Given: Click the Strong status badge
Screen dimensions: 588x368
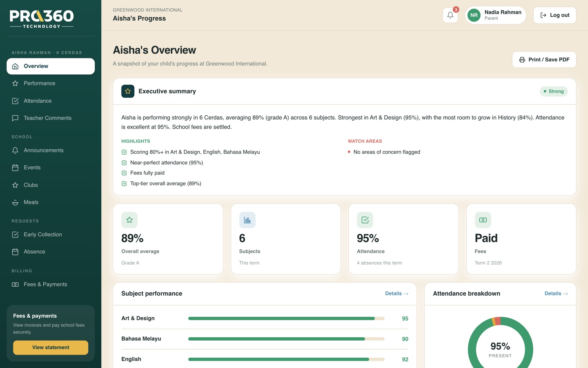Looking at the screenshot, I should coord(554,91).
